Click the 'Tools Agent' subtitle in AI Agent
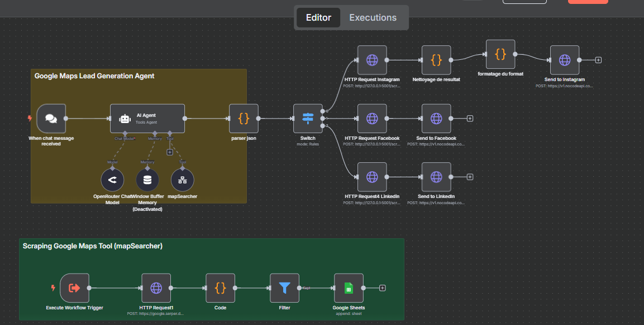The height and width of the screenshot is (325, 644). 146,122
